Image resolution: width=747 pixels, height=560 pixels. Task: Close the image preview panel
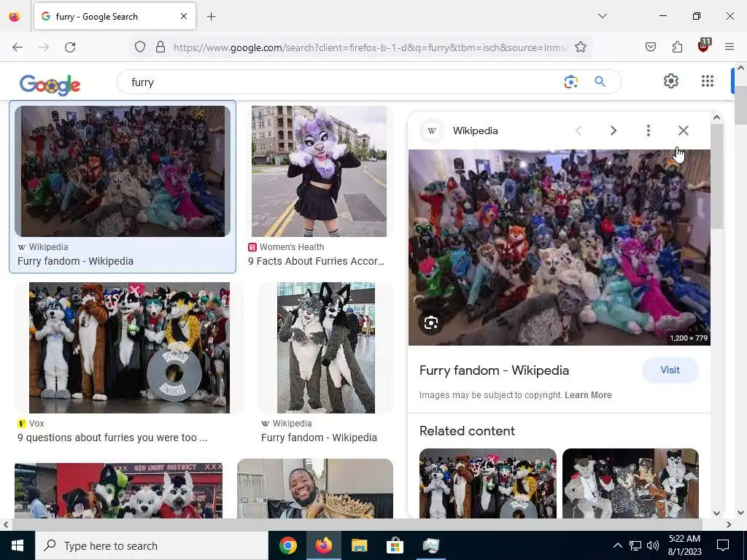point(683,131)
